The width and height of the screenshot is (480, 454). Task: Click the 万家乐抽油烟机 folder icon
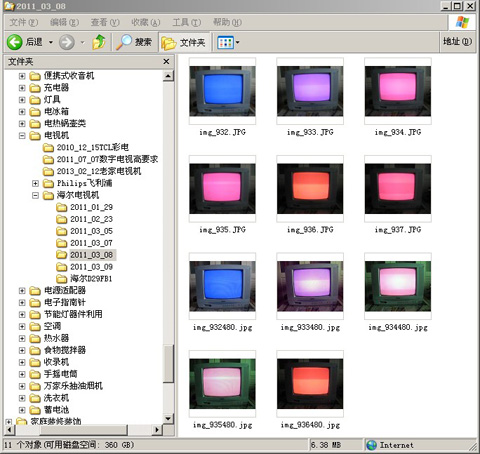click(x=35, y=386)
